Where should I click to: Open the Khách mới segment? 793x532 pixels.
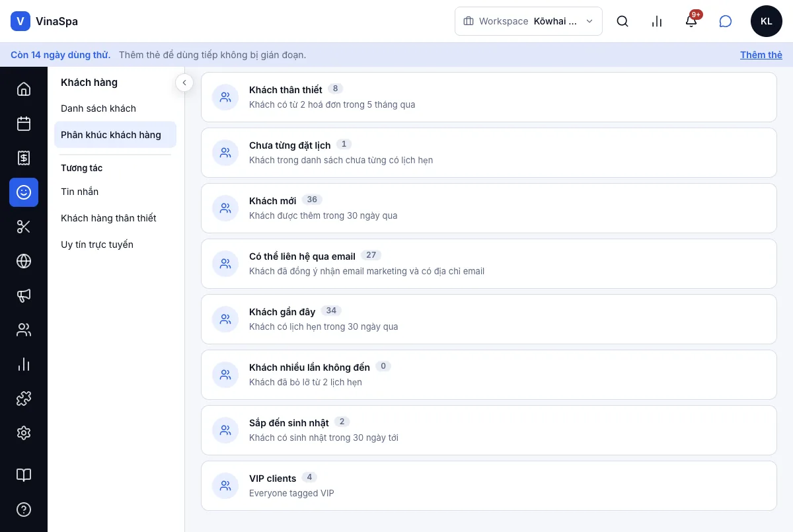489,208
